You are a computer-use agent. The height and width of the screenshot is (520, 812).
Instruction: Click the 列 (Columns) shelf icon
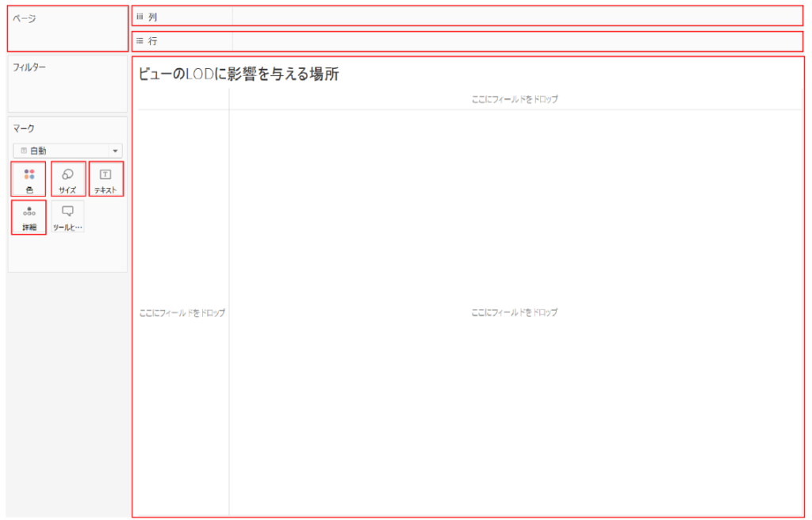[140, 17]
